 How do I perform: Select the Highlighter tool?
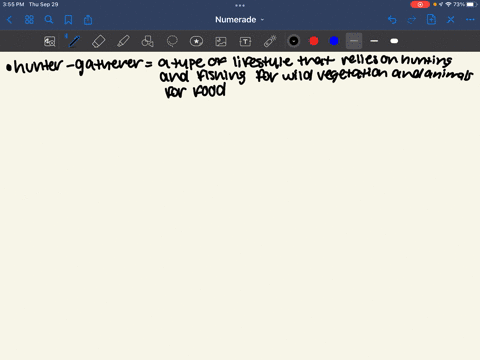click(x=123, y=41)
